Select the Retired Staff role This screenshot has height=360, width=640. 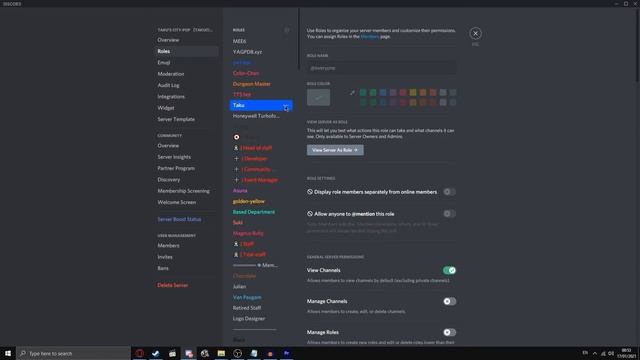247,308
